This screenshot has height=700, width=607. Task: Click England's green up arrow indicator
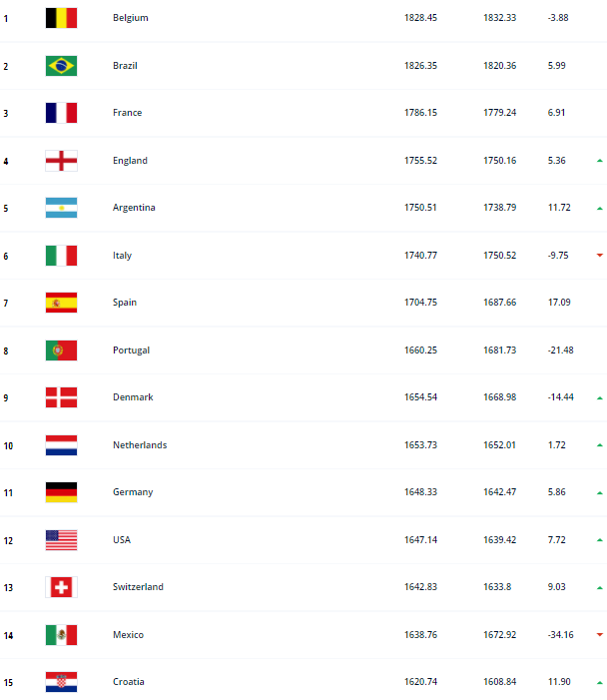point(599,160)
